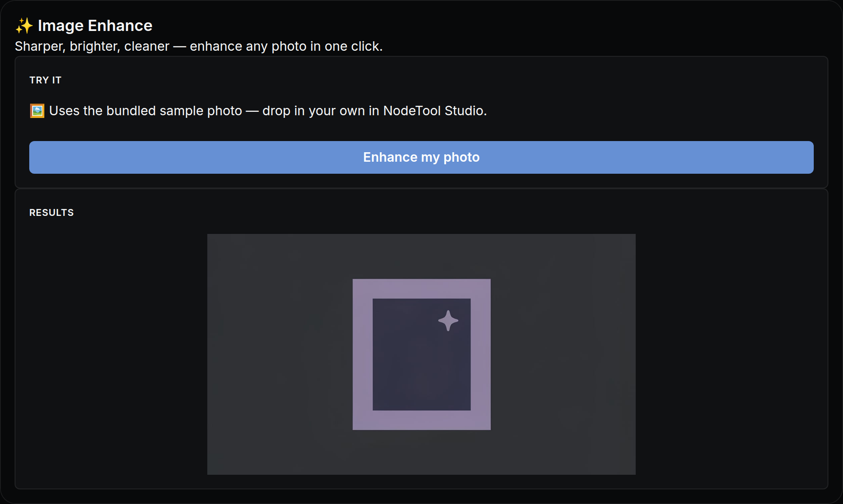Image resolution: width=843 pixels, height=504 pixels.
Task: Click the framed picture emoji icon
Action: [37, 111]
